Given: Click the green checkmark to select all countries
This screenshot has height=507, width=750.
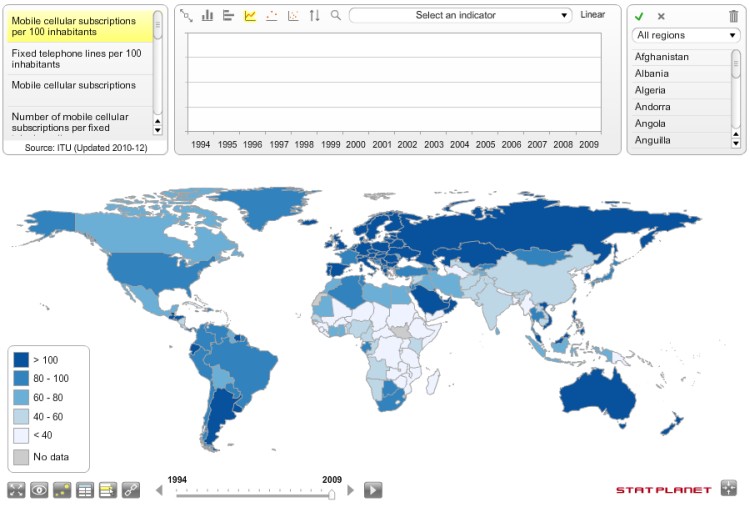Looking at the screenshot, I should [639, 16].
